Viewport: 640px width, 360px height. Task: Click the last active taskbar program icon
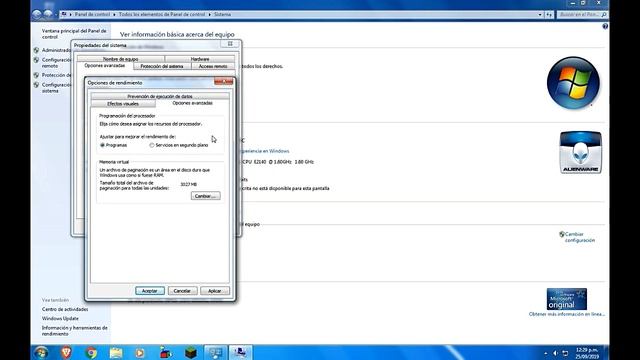(240, 352)
